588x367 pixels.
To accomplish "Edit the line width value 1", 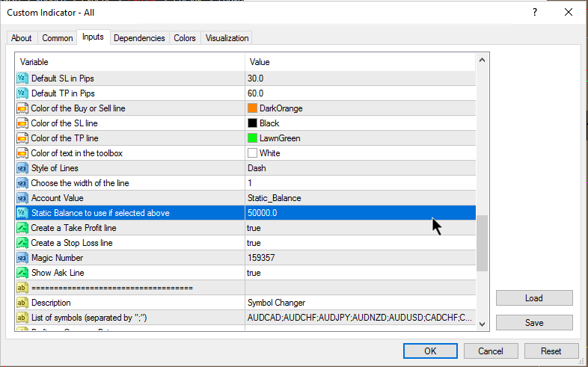I will tap(360, 183).
